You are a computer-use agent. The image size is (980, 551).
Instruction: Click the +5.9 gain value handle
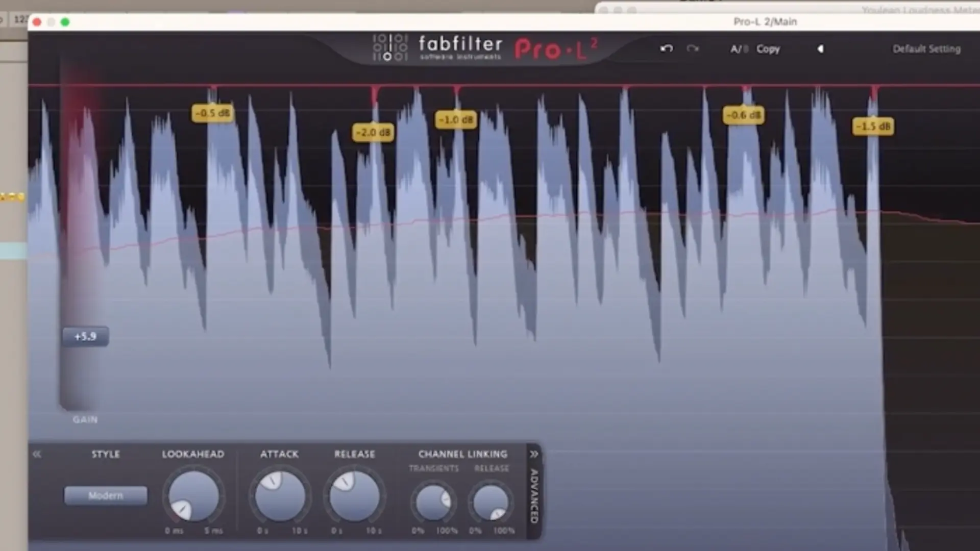(85, 337)
